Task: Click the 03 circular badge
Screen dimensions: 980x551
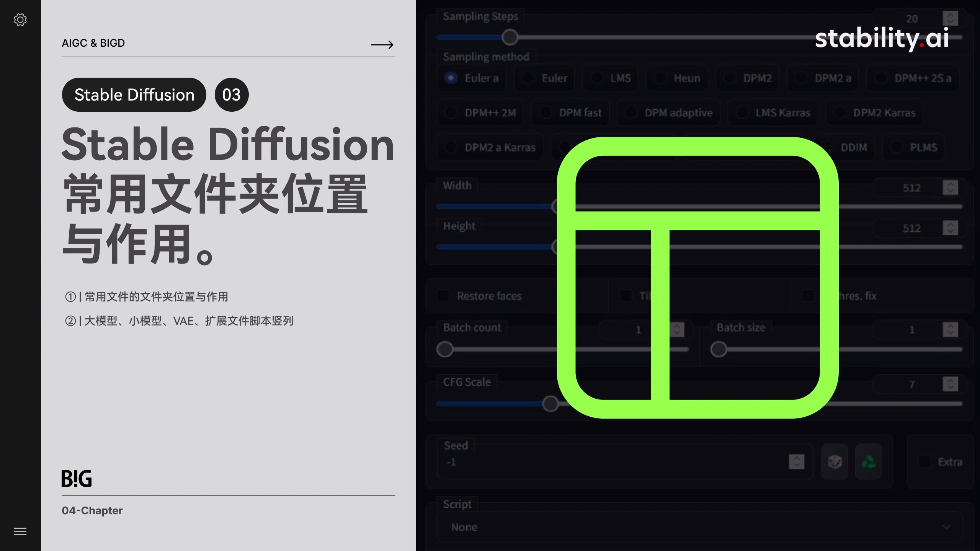Action: (232, 94)
